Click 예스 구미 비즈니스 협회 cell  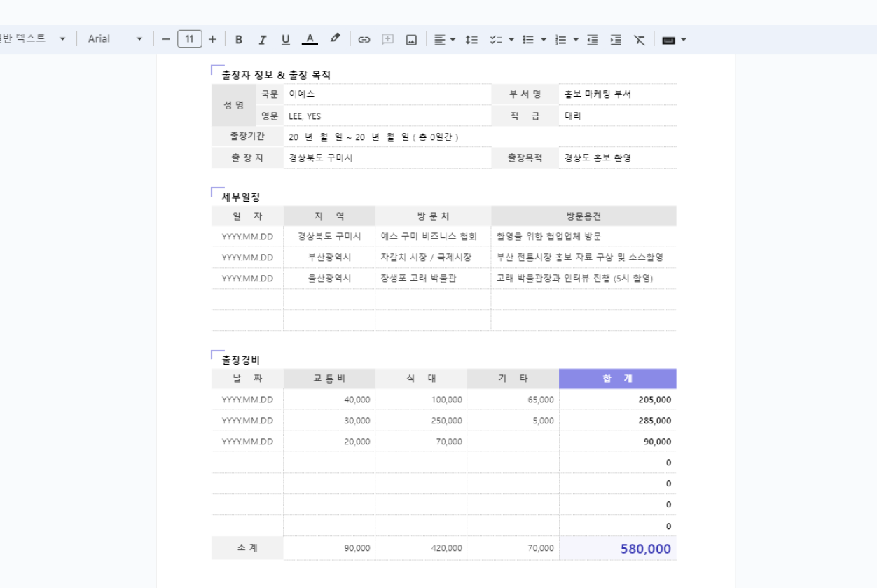point(433,236)
